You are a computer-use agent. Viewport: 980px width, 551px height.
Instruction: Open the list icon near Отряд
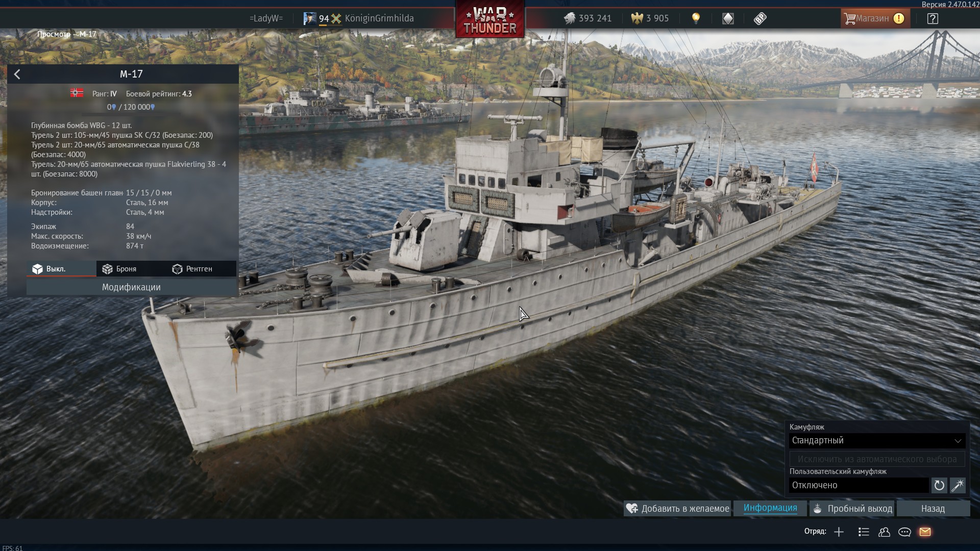click(x=864, y=532)
